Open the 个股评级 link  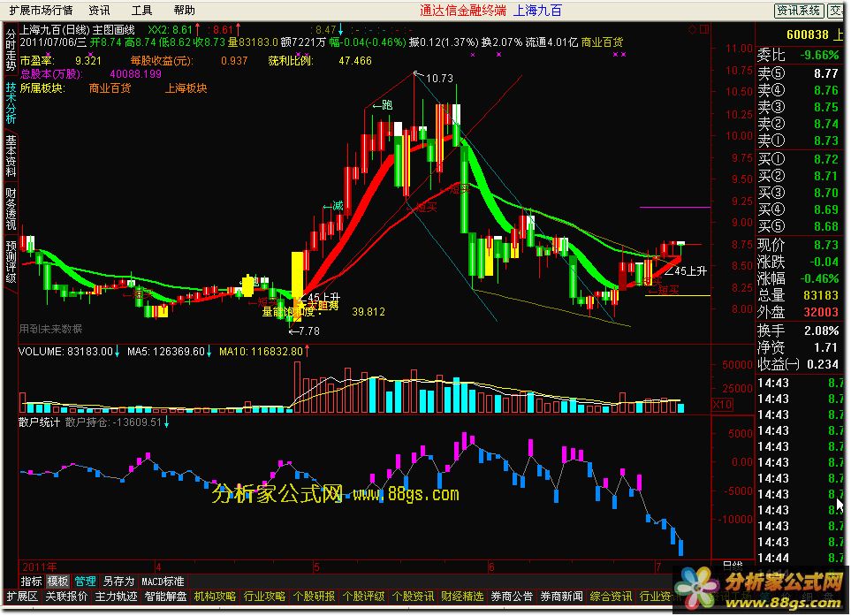point(363,597)
